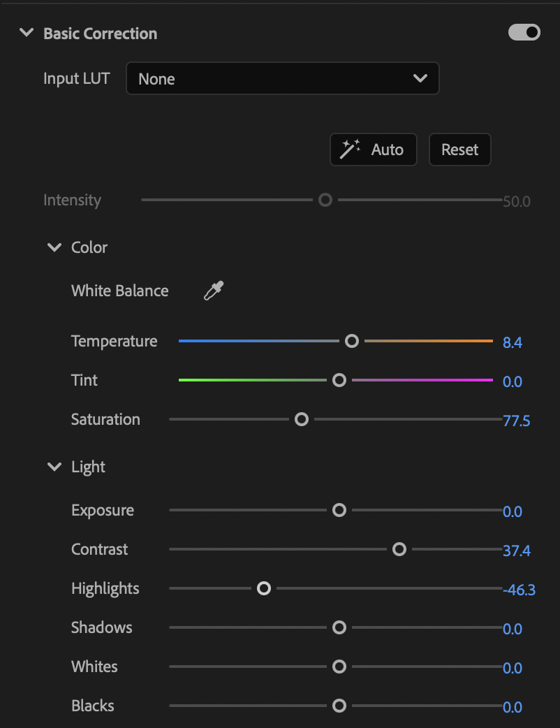The width and height of the screenshot is (560, 728).
Task: Select the White Balance eyedropper
Action: tap(214, 291)
